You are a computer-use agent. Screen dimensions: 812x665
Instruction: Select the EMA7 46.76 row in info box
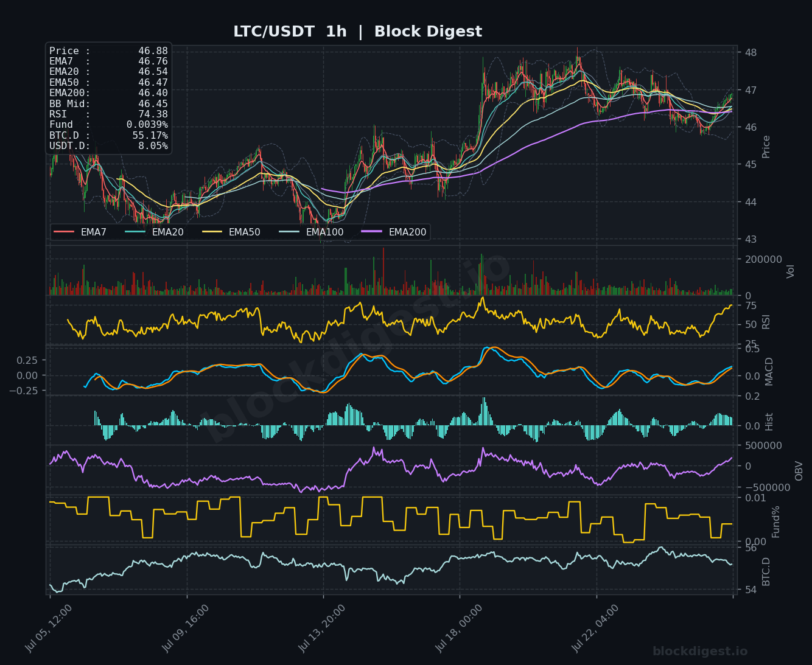click(x=108, y=61)
